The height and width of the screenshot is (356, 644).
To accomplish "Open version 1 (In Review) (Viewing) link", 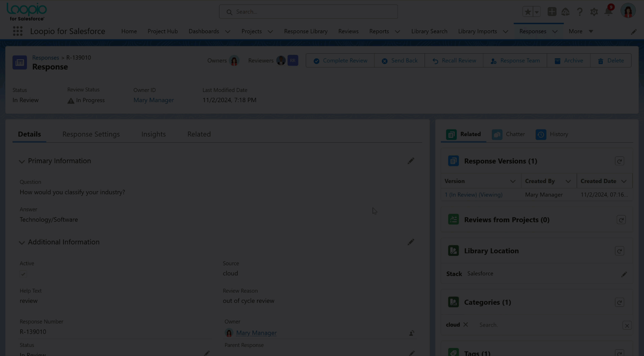I will pyautogui.click(x=474, y=195).
